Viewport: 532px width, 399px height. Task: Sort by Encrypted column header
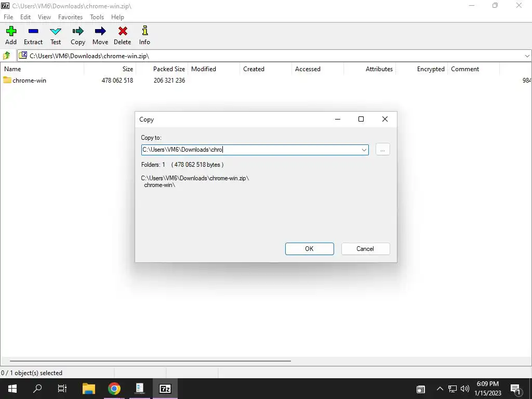[x=421, y=69]
